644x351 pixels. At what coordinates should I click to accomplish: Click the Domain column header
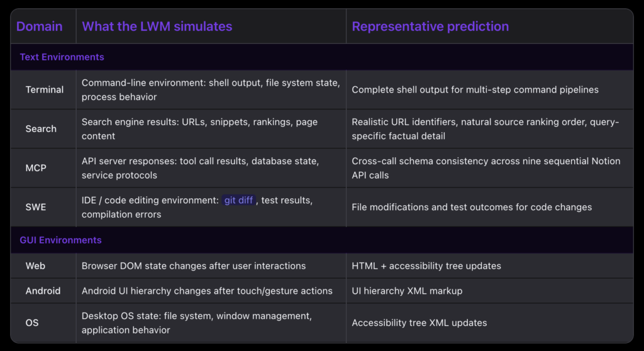43,26
